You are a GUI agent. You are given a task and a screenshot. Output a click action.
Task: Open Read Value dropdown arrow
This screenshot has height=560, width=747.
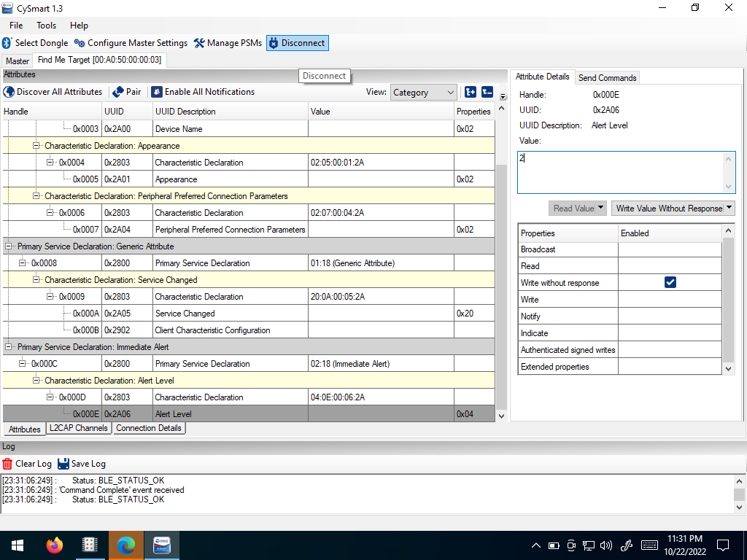coord(601,208)
